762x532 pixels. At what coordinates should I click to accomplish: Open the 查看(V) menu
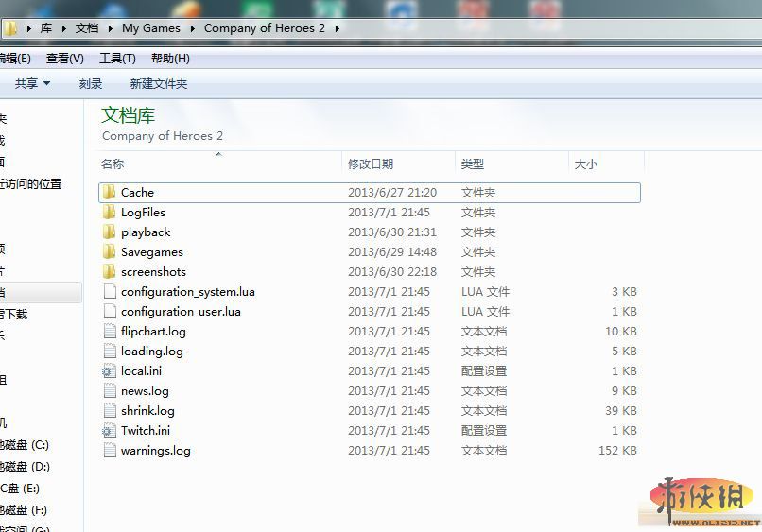[x=64, y=59]
